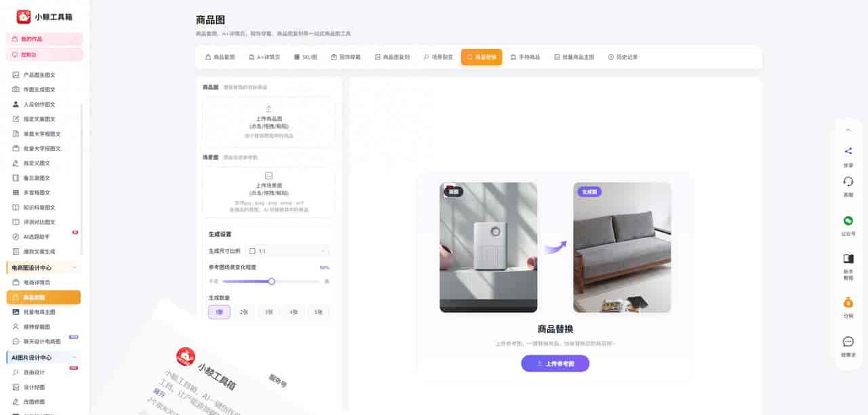Switch to the 批量商品主图 tab
868x415 pixels.
[x=574, y=57]
